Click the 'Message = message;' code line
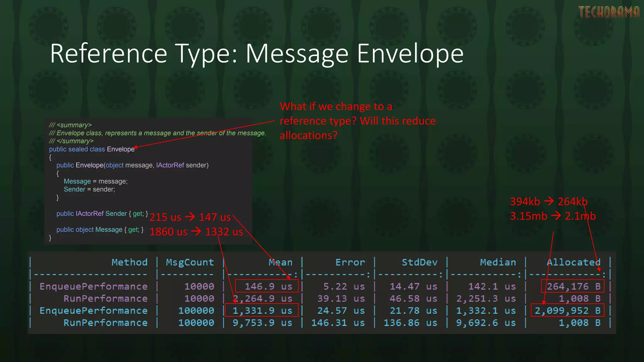 (96, 181)
